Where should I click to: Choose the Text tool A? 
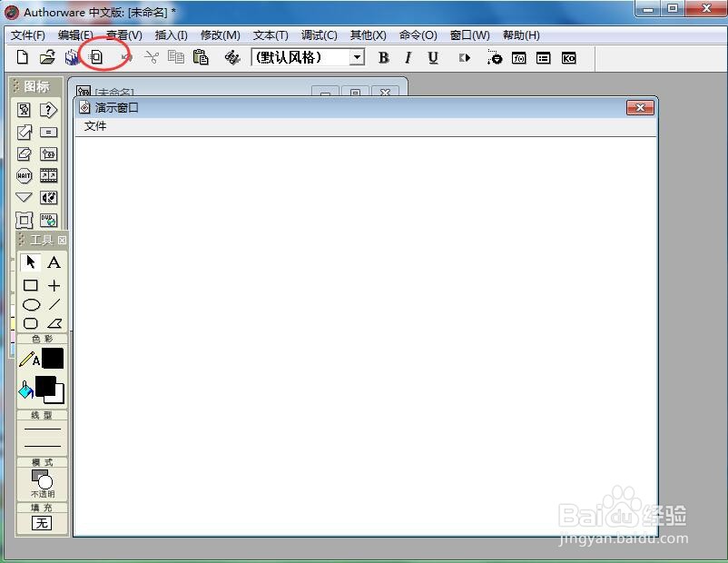coord(54,262)
